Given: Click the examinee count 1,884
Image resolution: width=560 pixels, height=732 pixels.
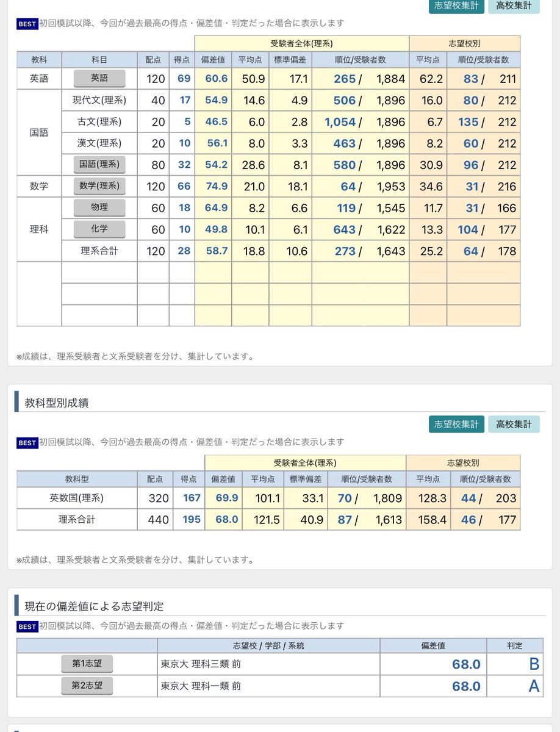Looking at the screenshot, I should point(390,79).
